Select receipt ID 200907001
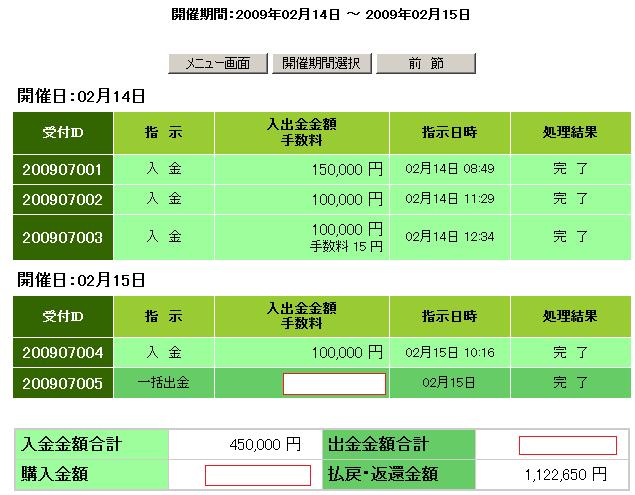 click(x=63, y=169)
